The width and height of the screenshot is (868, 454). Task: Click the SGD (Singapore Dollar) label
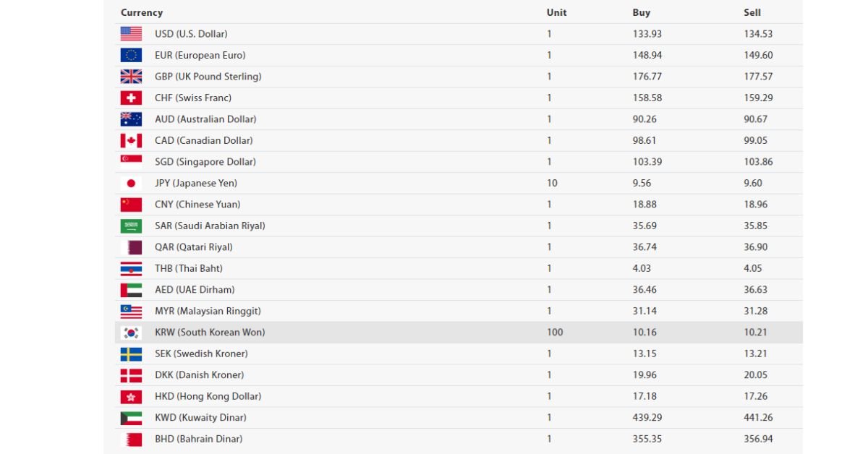[x=205, y=162]
